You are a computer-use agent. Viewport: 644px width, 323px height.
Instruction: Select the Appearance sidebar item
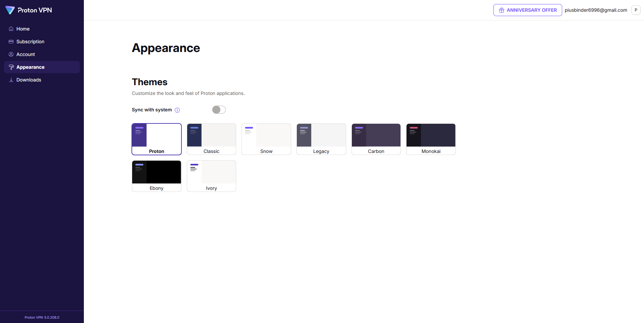(x=42, y=67)
